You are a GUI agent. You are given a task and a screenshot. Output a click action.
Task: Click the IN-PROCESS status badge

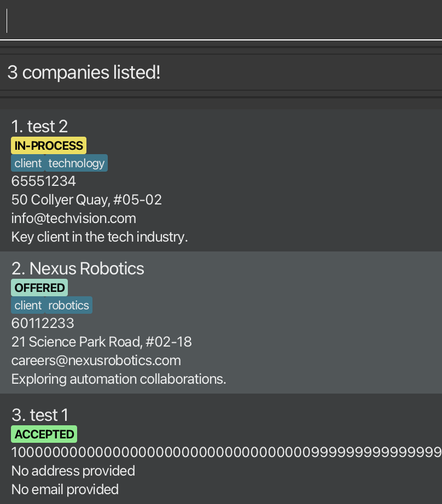point(49,145)
